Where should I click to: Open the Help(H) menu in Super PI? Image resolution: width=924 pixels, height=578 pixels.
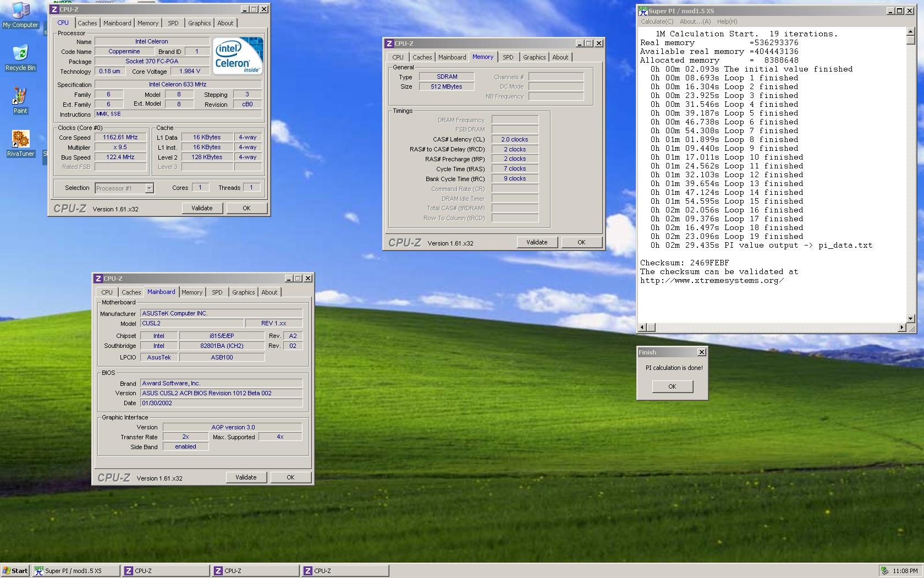pos(727,21)
